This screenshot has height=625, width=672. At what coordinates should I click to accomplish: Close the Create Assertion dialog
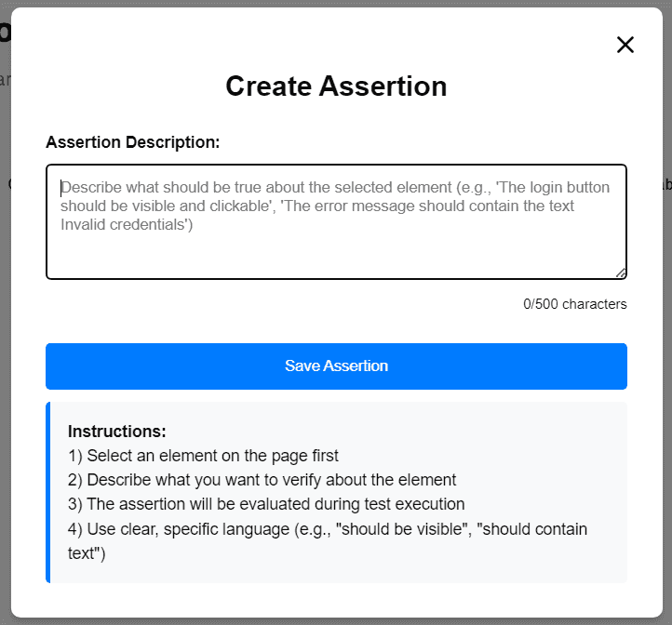coord(625,45)
